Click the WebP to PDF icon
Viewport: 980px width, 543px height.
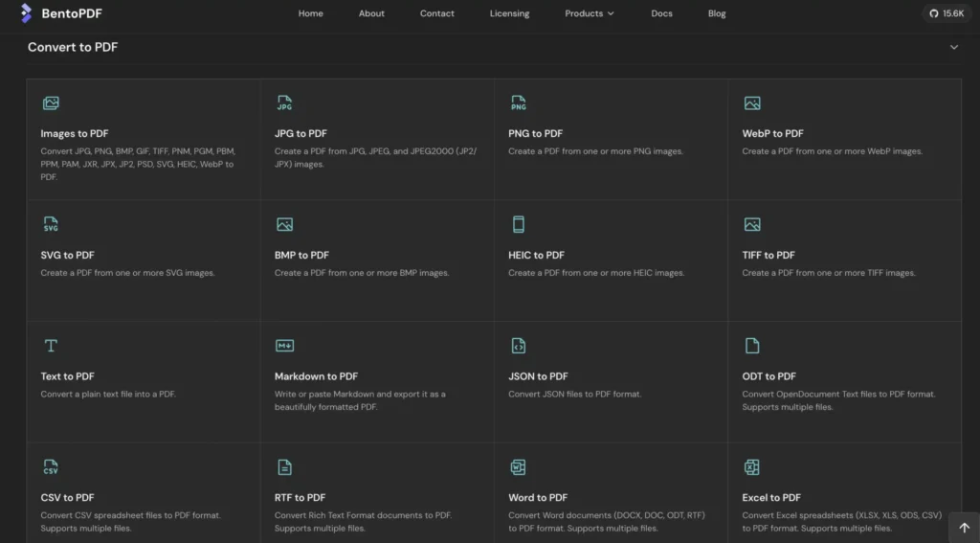752,103
